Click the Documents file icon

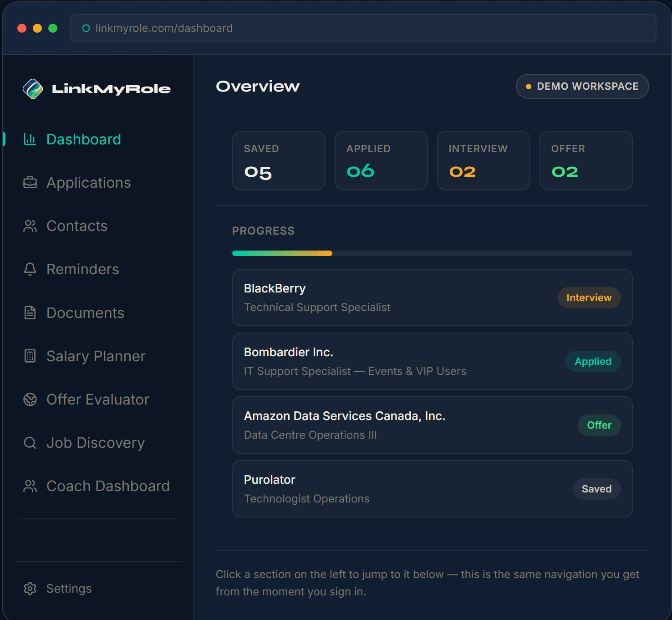(30, 313)
